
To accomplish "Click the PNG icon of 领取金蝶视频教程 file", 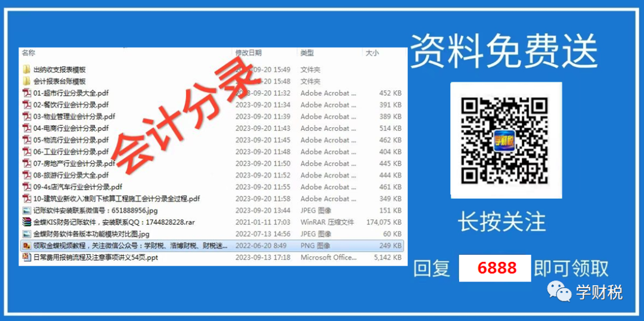I will click(x=27, y=246).
